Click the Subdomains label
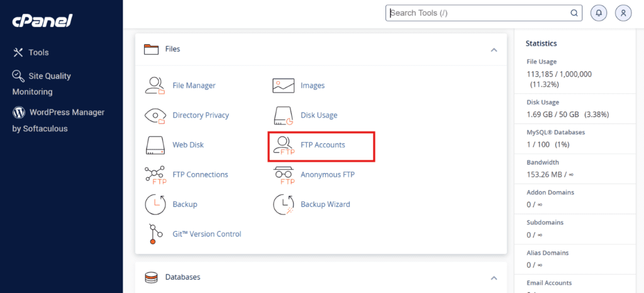The width and height of the screenshot is (644, 293). (x=545, y=223)
